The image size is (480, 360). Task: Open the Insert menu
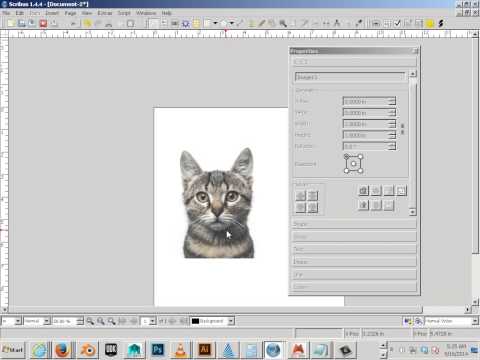[52, 13]
